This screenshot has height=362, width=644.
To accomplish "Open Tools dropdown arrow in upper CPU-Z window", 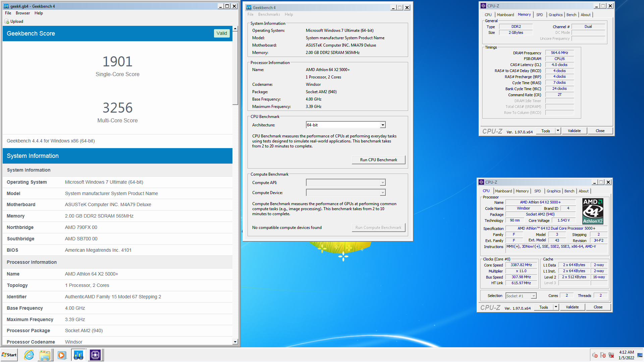I will tap(558, 131).
